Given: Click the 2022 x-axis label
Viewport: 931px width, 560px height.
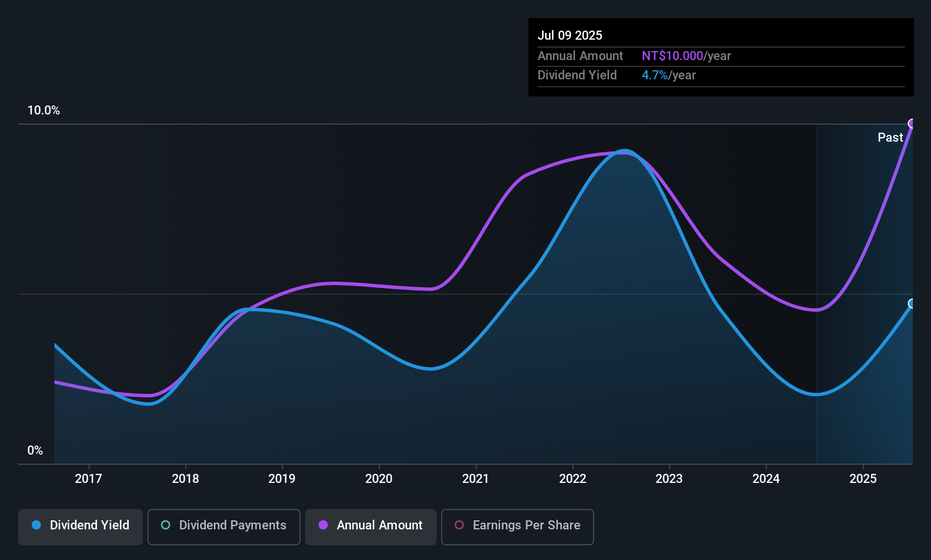Looking at the screenshot, I should [573, 479].
